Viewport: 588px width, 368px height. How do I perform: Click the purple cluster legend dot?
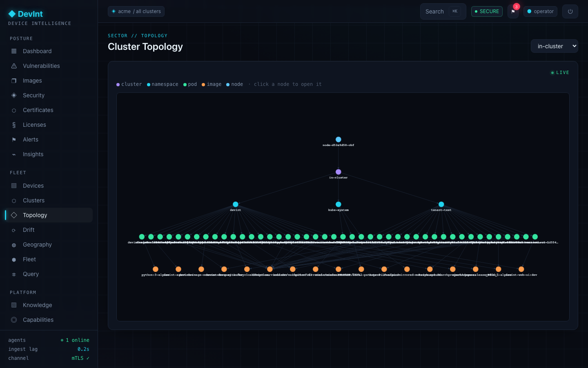[x=118, y=85]
